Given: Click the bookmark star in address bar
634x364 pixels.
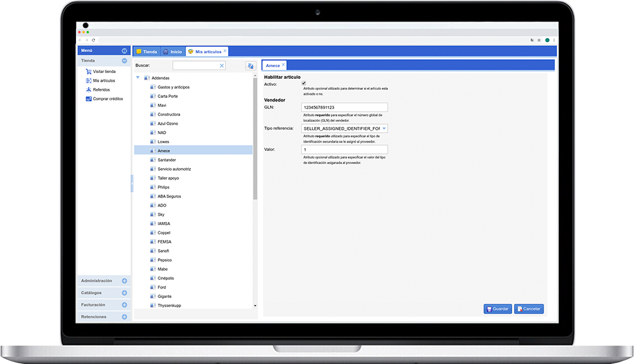Looking at the screenshot, I should pyautogui.click(x=539, y=40).
